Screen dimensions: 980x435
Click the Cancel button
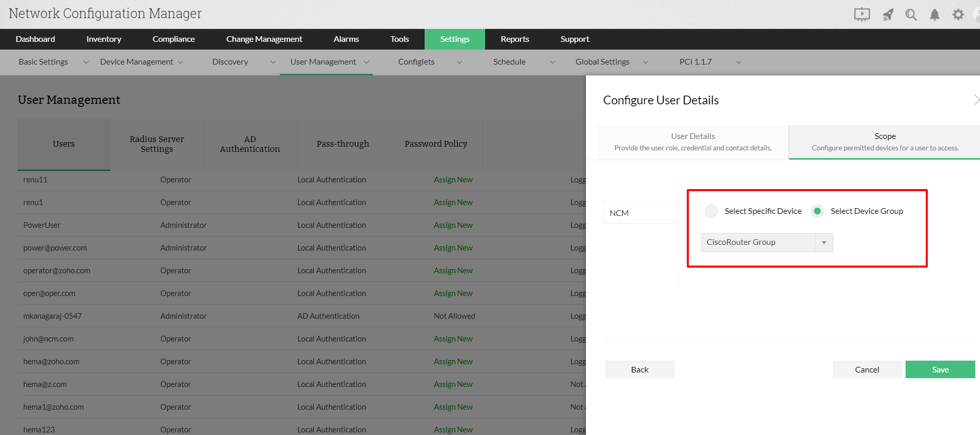pyautogui.click(x=867, y=369)
